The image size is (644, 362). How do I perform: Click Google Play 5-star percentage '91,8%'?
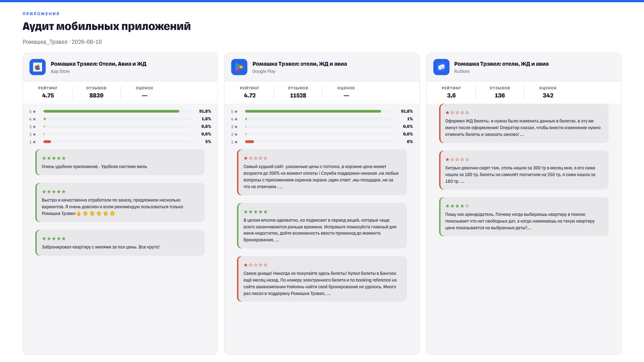(407, 111)
